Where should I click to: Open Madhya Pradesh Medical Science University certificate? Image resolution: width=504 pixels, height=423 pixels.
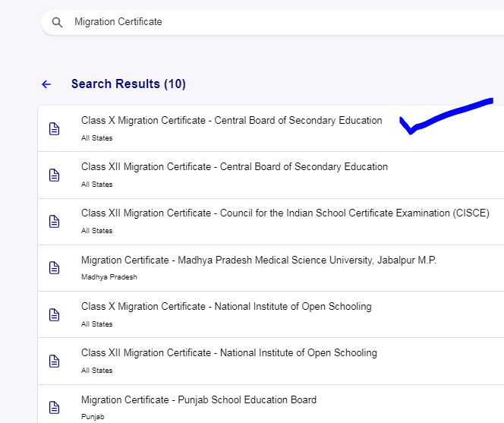pyautogui.click(x=258, y=260)
